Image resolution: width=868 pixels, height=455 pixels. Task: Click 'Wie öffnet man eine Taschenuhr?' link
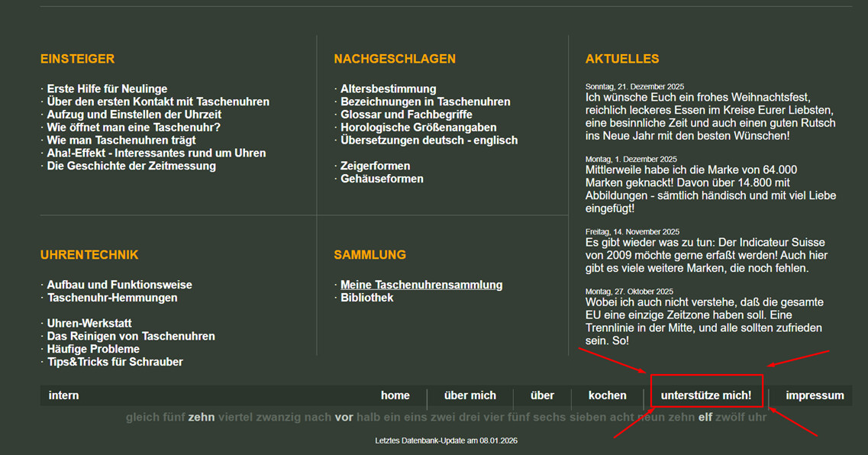coord(134,127)
